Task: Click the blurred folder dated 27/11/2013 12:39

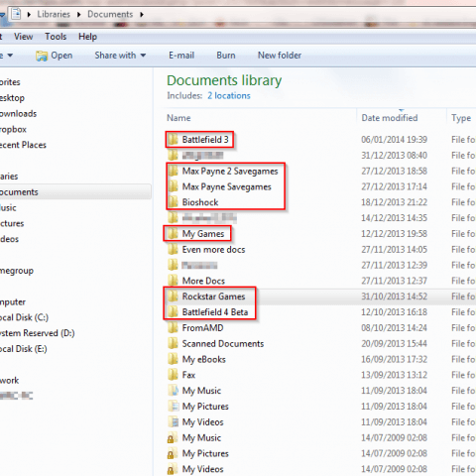Action: point(199,265)
